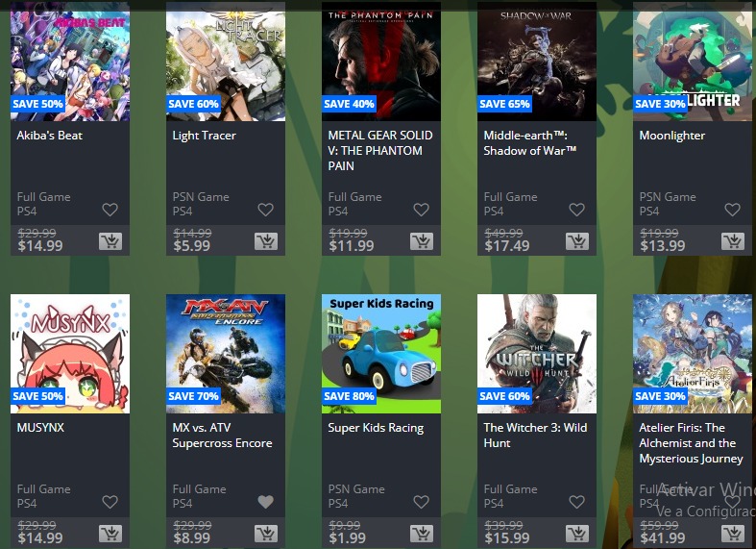Add Light Tracer to cart
This screenshot has height=549, width=756.
tap(266, 240)
